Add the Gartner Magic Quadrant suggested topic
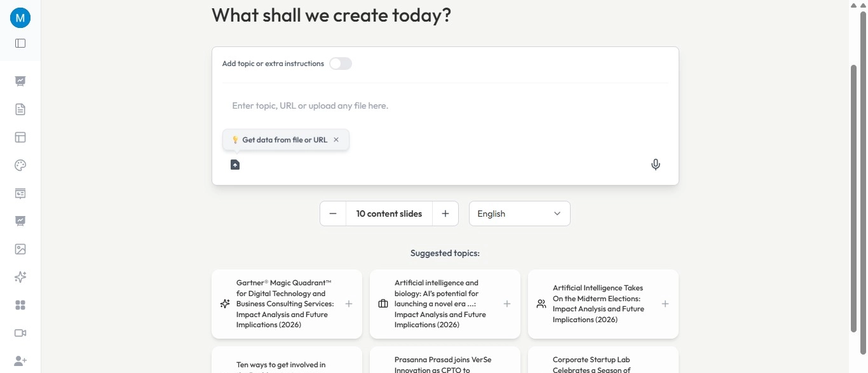Viewport: 868px width, 373px height. (x=349, y=304)
